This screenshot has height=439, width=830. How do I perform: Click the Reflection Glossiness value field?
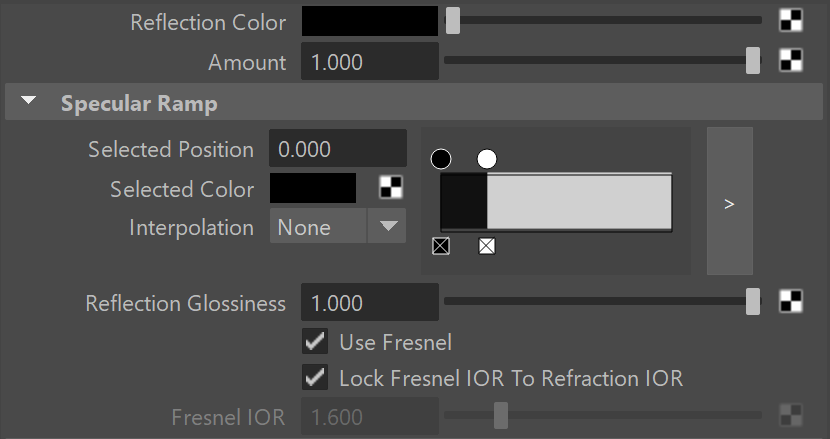tap(369, 302)
